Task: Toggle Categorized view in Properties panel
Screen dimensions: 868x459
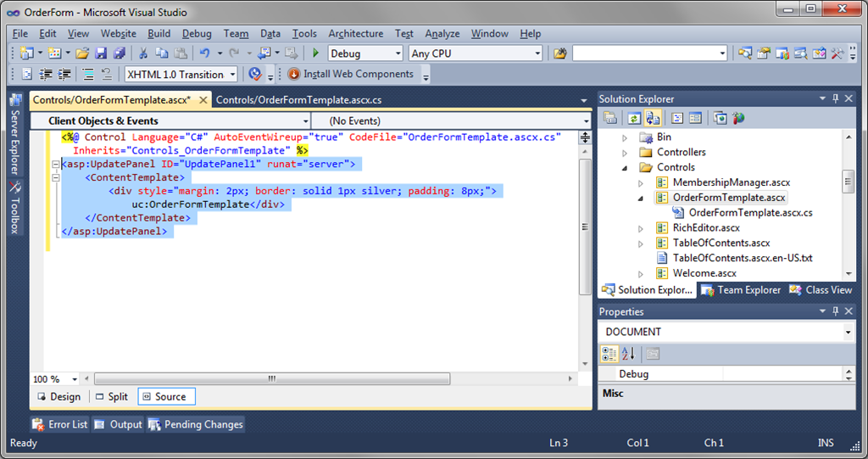Action: tap(609, 354)
